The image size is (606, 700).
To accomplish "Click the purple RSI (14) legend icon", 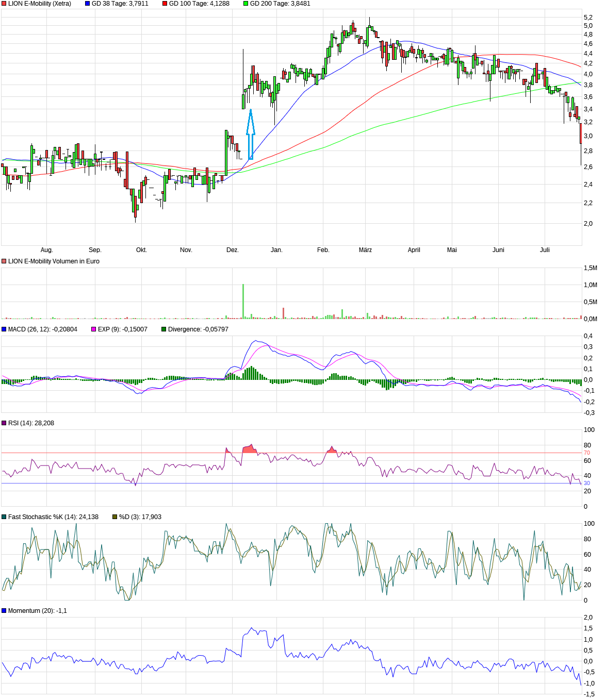I will (4, 423).
